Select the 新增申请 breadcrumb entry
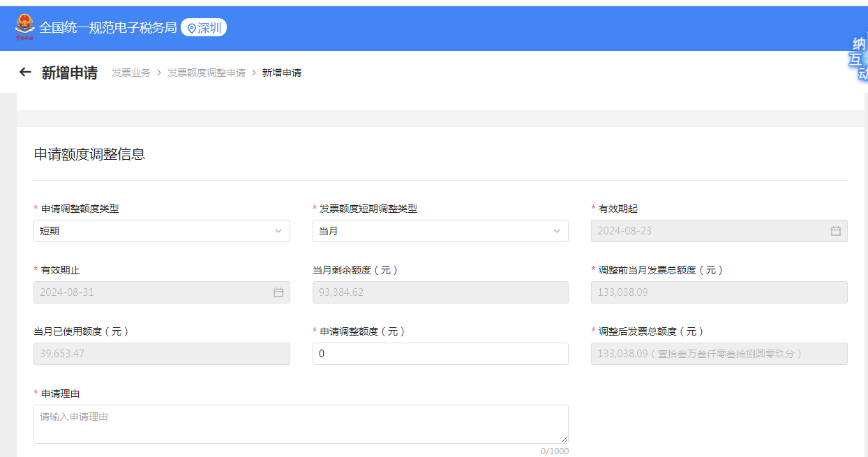Viewport: 868px width, 457px height. [x=282, y=73]
